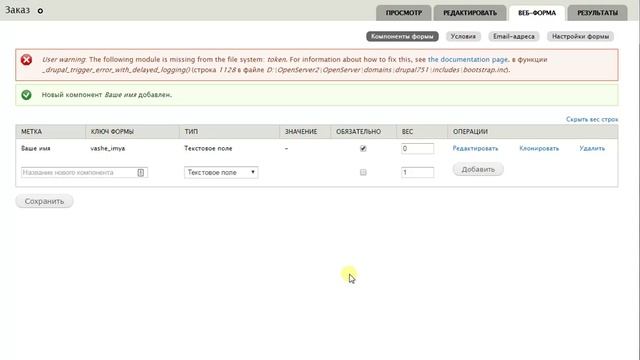Click the gear icon next to Заказ title
This screenshot has width=640, height=360.
pyautogui.click(x=40, y=11)
